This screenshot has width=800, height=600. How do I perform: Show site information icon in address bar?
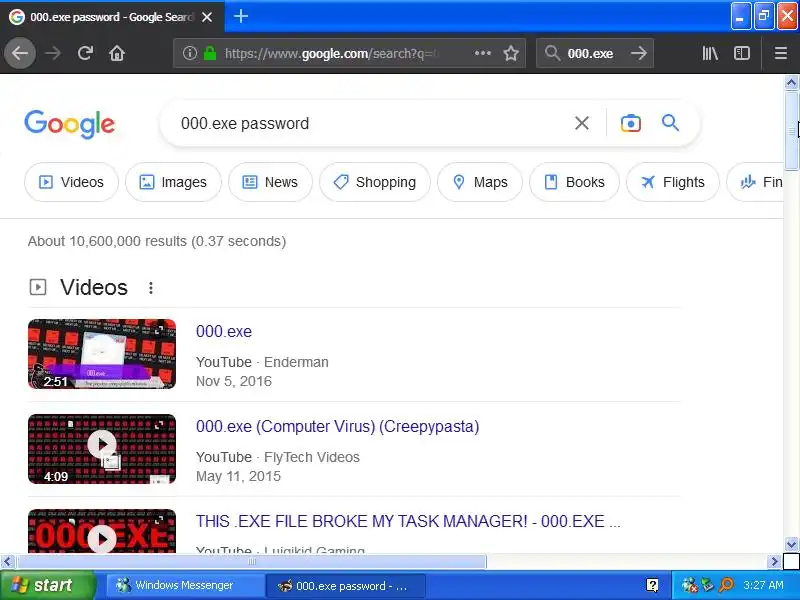tap(190, 53)
